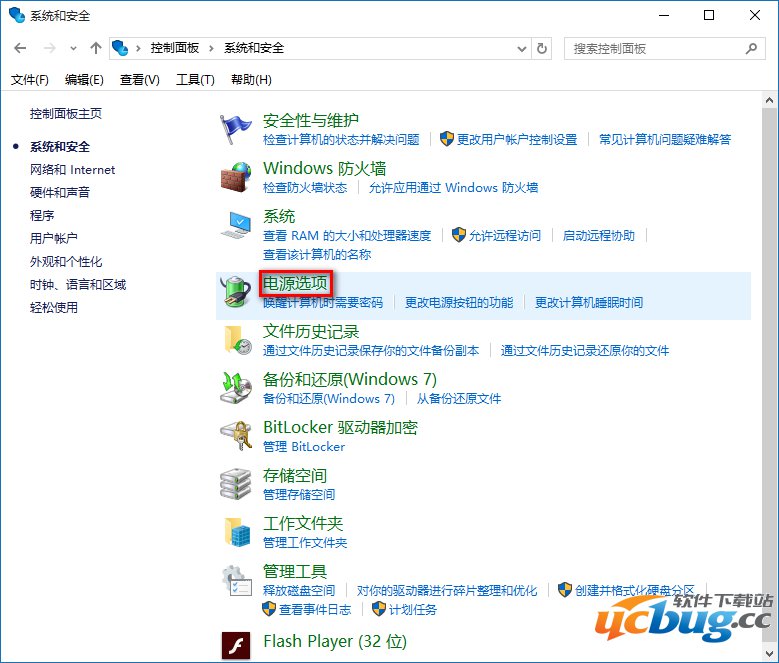Click the up-one-level arrow button
The height and width of the screenshot is (663, 779).
pyautogui.click(x=96, y=48)
